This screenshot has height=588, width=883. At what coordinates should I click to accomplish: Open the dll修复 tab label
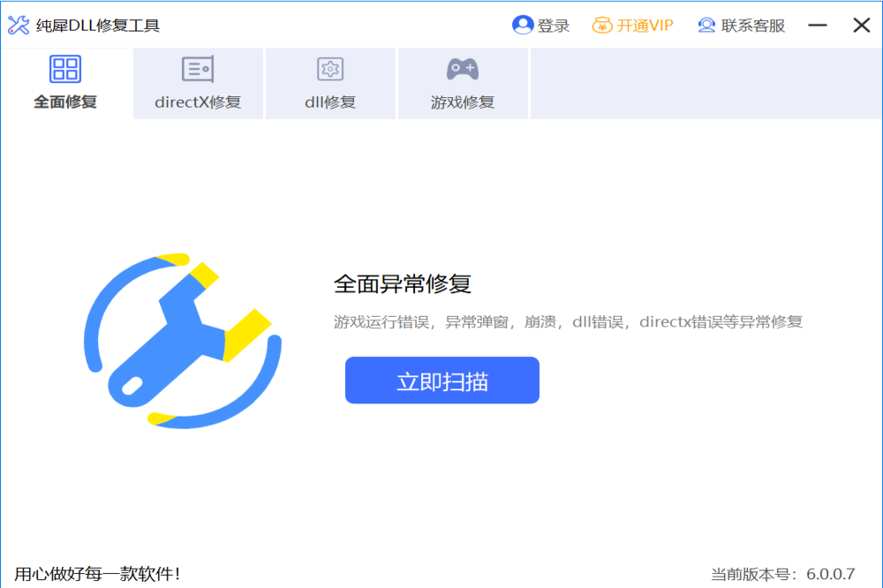[330, 102]
